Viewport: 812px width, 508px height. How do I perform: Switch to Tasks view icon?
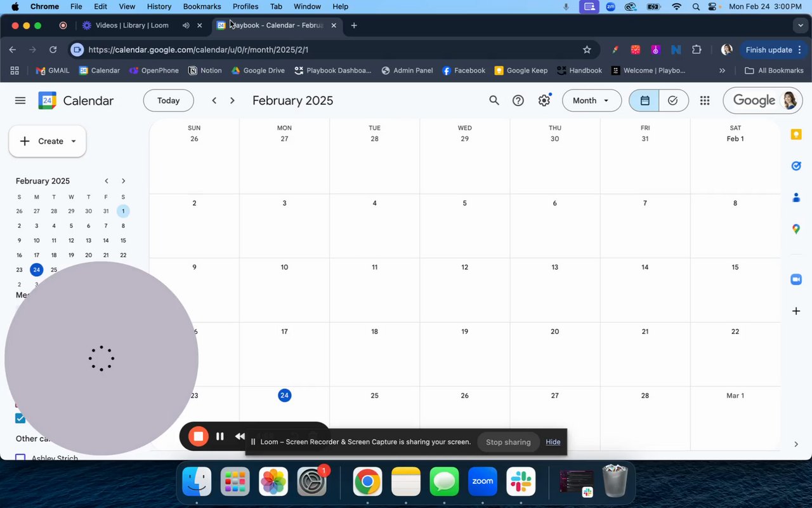click(674, 100)
